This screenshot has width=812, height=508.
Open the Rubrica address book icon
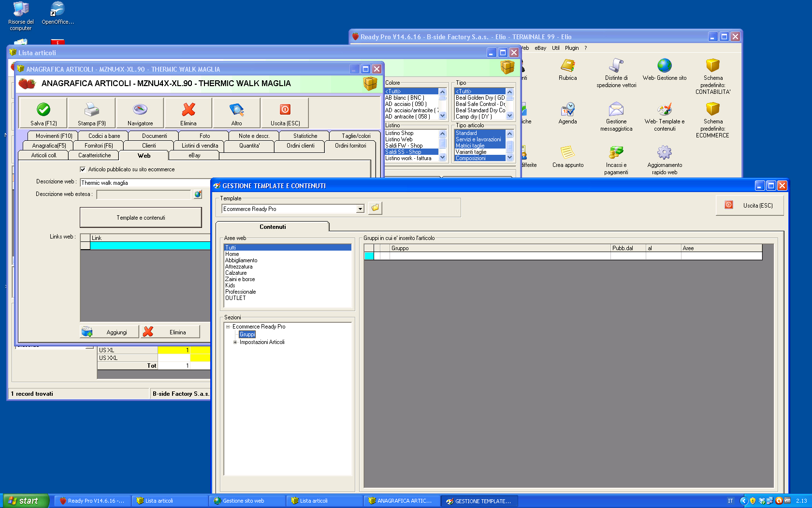567,66
